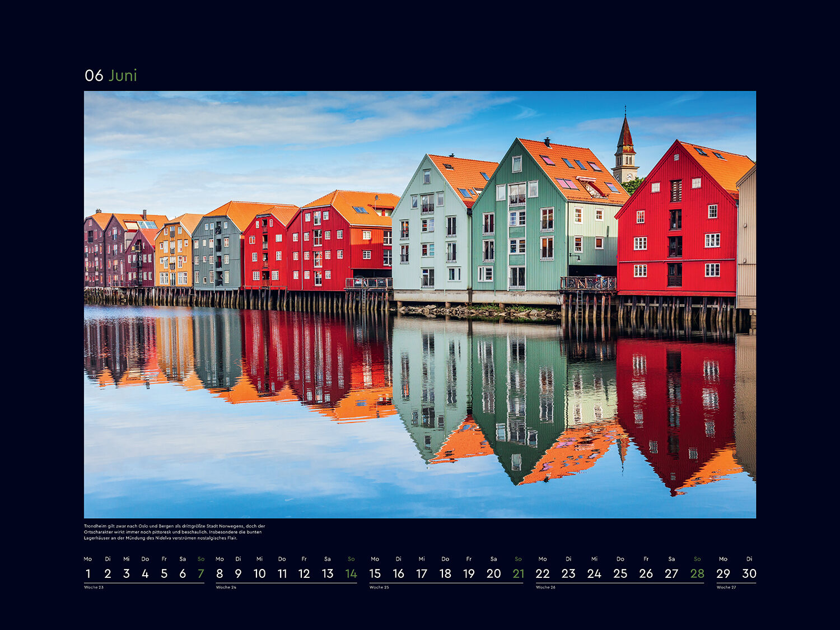Click the Trondheim caption text below the photo
The image size is (840, 630).
(x=174, y=532)
